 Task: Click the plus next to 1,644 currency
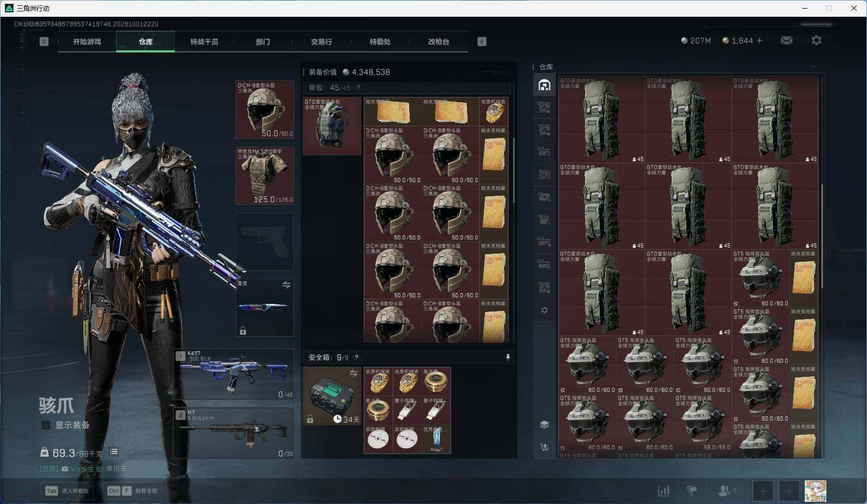tap(759, 41)
